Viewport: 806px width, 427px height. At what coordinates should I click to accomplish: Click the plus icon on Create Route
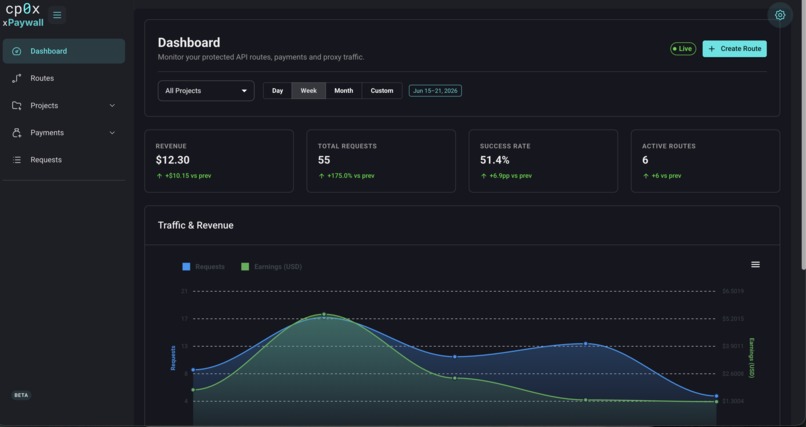pyautogui.click(x=711, y=49)
